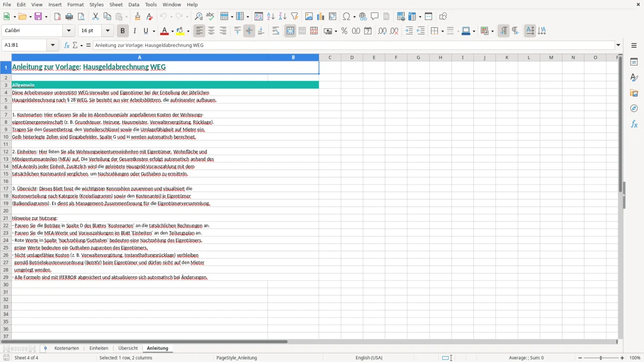The image size is (644, 362).
Task: Expand the Font Size dropdown
Action: tap(107, 31)
